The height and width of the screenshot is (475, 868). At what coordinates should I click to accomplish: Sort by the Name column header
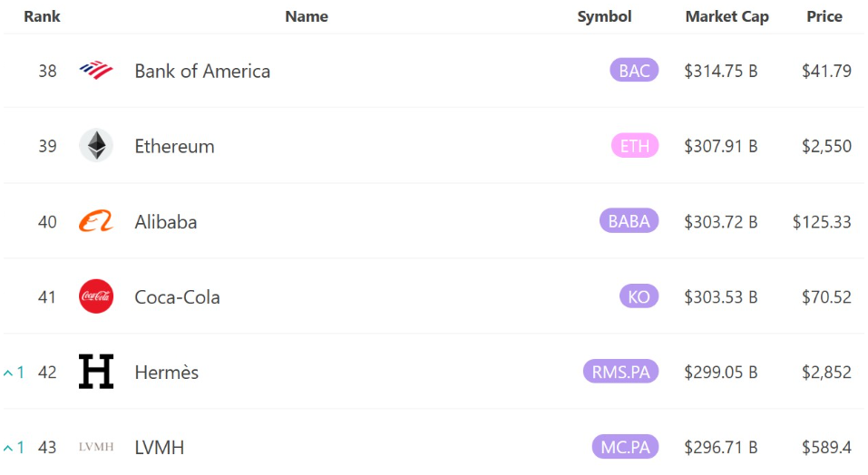pos(307,16)
